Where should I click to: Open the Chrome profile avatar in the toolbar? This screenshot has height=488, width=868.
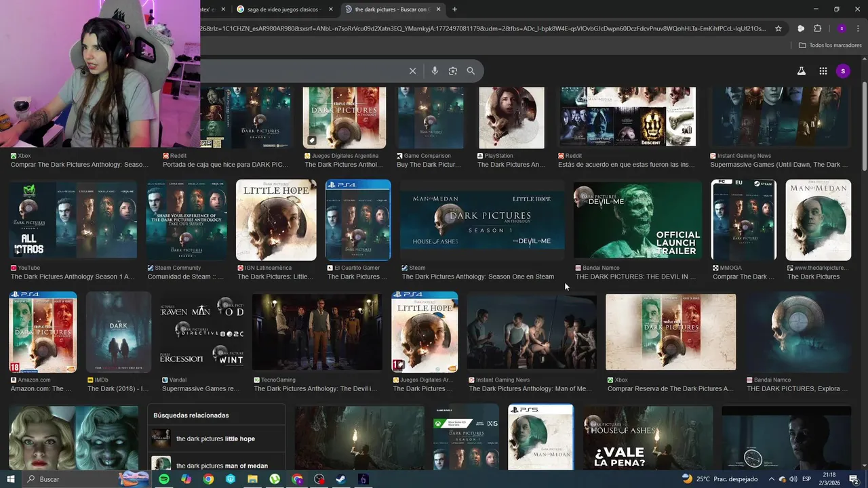(x=841, y=28)
